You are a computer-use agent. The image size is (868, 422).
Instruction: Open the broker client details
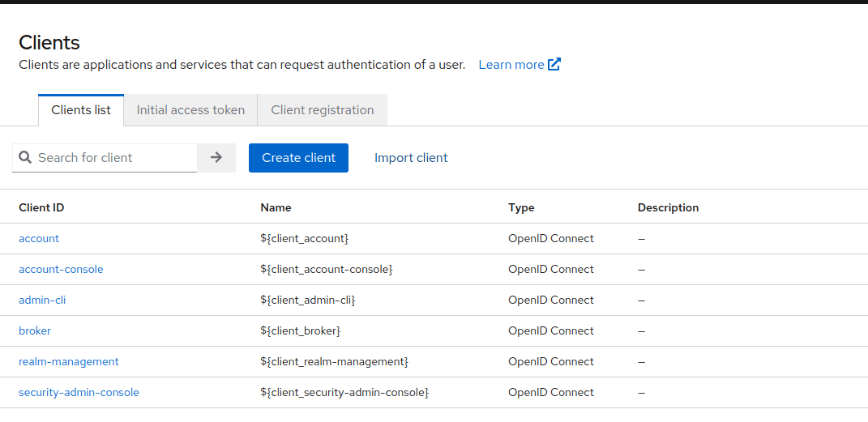click(x=35, y=331)
